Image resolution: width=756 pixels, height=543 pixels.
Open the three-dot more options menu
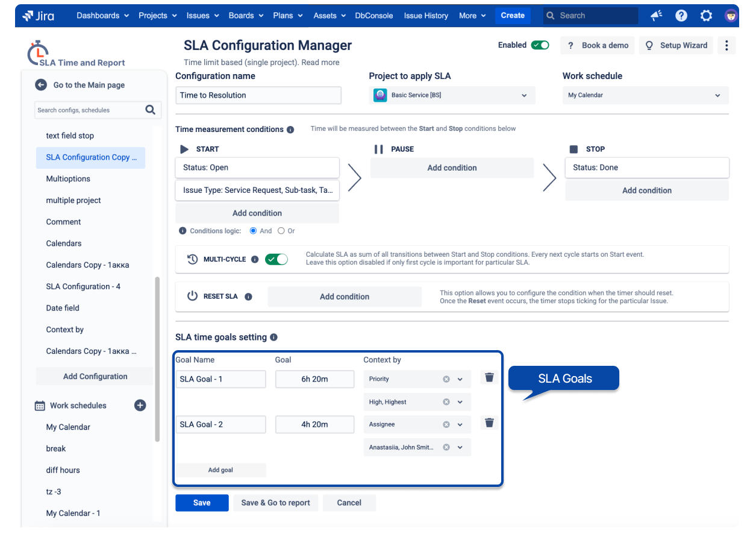[x=726, y=45]
